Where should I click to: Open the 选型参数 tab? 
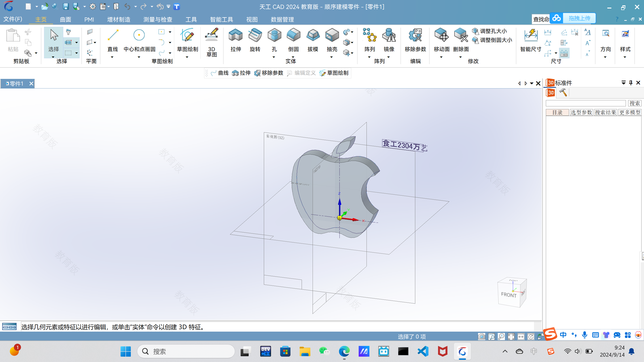tap(581, 112)
